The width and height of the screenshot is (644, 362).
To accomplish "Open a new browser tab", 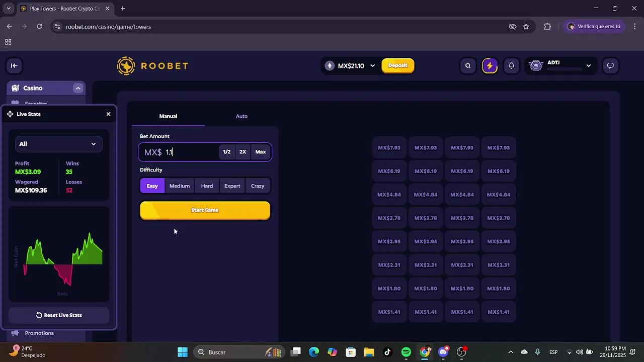I will click(123, 9).
